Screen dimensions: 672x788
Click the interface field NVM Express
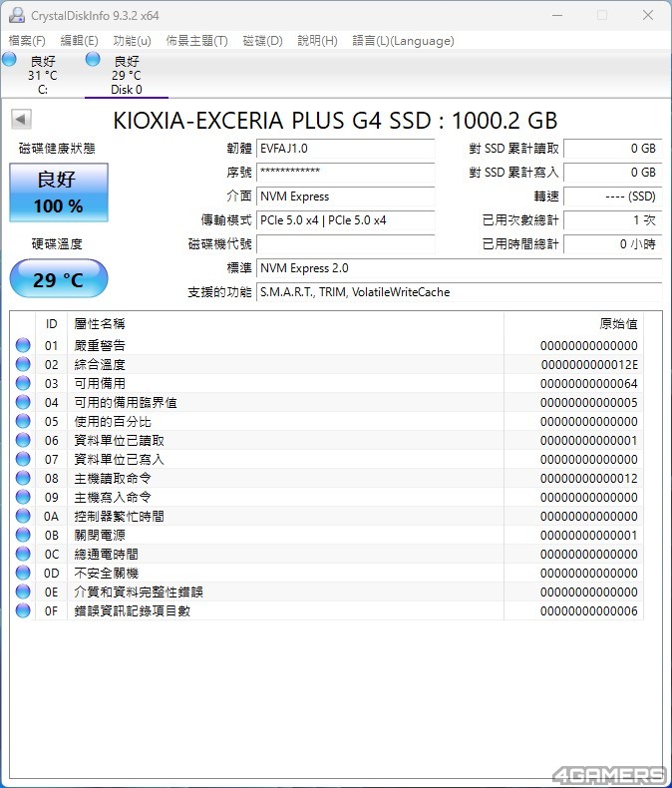pos(346,197)
